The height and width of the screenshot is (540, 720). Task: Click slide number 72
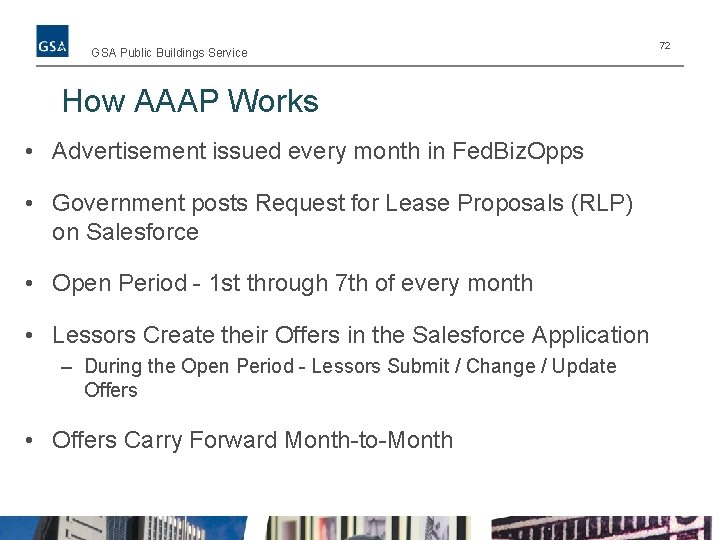pos(664,45)
